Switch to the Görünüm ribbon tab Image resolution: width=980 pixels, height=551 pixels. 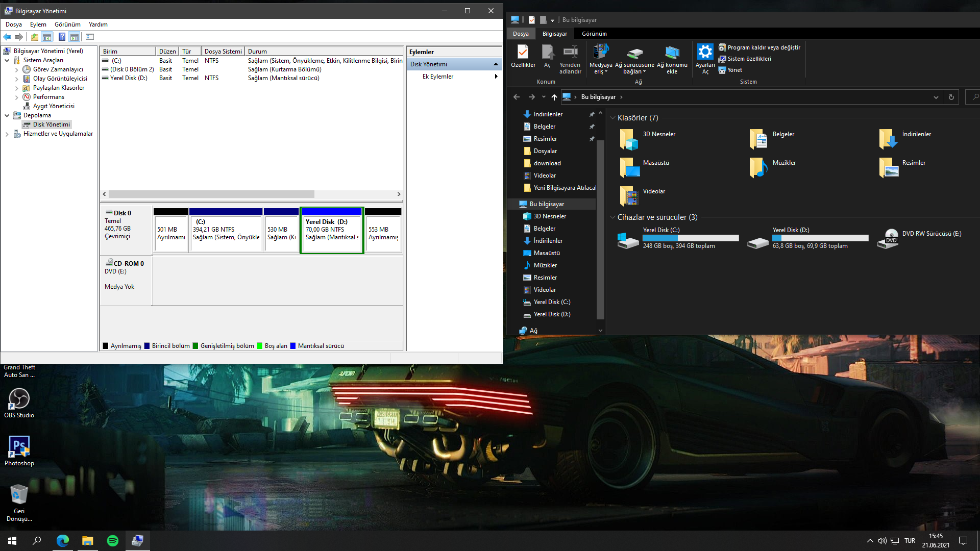(x=594, y=34)
